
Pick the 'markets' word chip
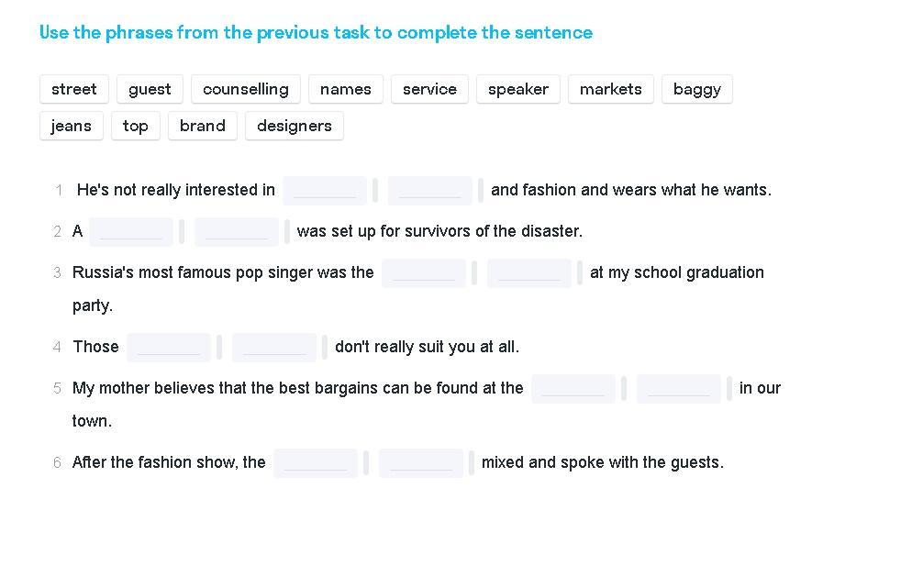(x=611, y=89)
